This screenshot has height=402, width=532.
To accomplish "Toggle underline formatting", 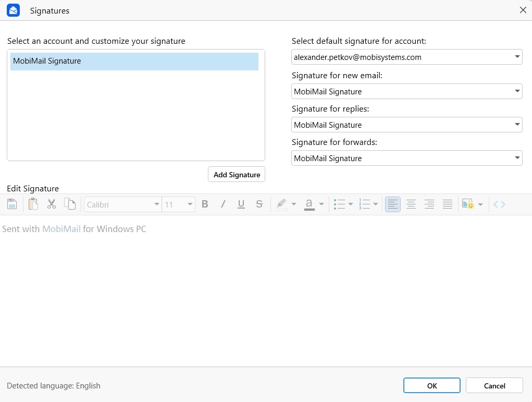I will click(x=241, y=204).
